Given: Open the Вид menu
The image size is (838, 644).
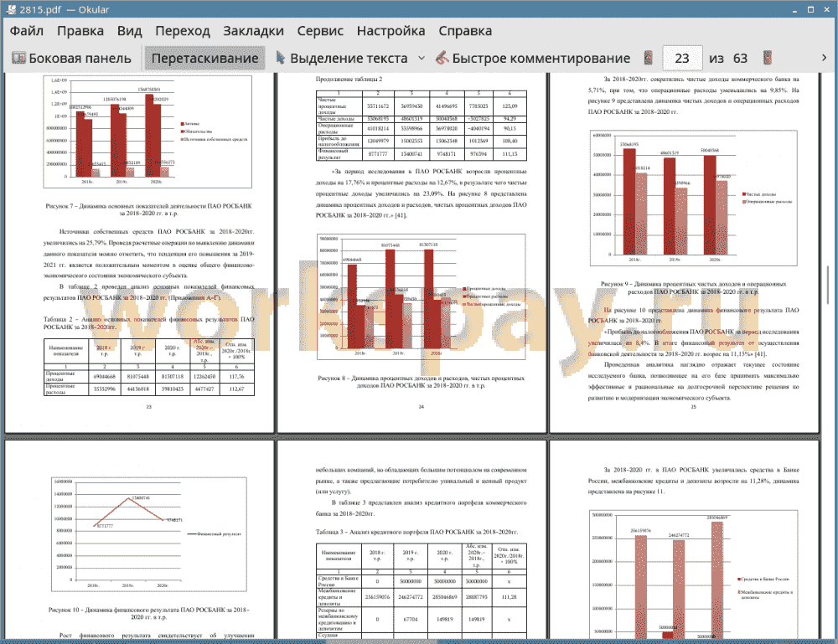Looking at the screenshot, I should tap(129, 31).
